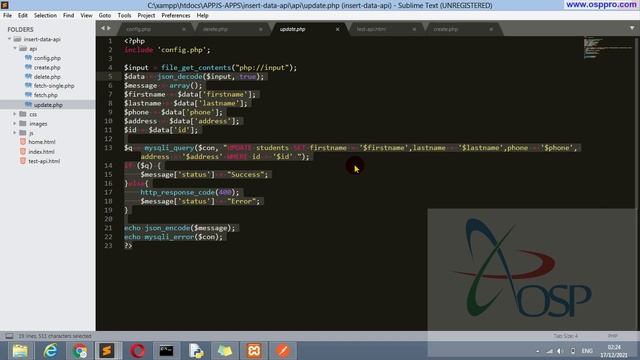Click line number 13 in the gutter
Viewport: 640px width, 360px height.
[108, 148]
